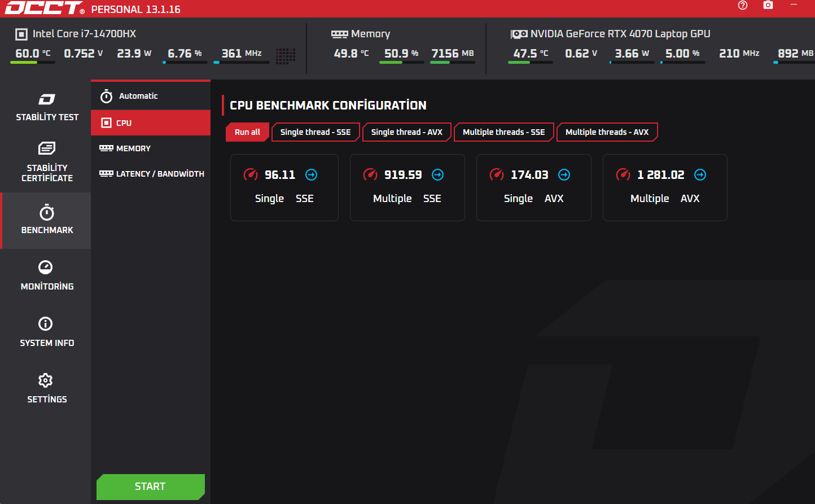This screenshot has height=504, width=815.
Task: Click the arrow icon next to score 919.59
Action: pos(437,175)
